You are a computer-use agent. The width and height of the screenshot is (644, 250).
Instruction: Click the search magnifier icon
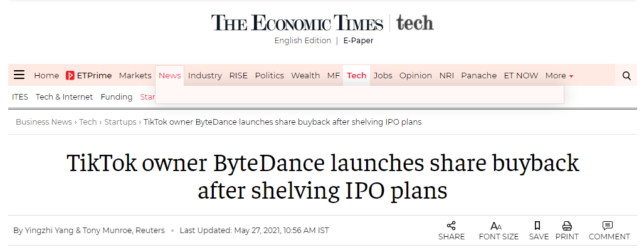coord(626,76)
